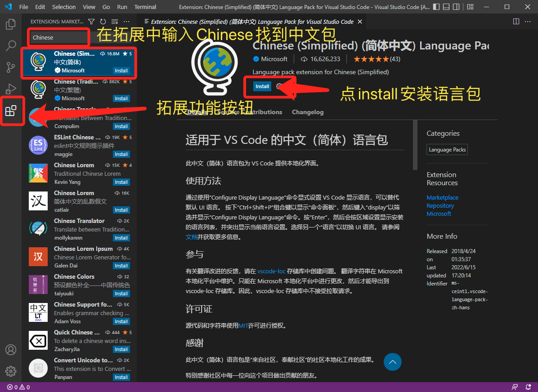The width and height of the screenshot is (538, 392).
Task: Open Manage gear in activity bar
Action: pos(11,371)
